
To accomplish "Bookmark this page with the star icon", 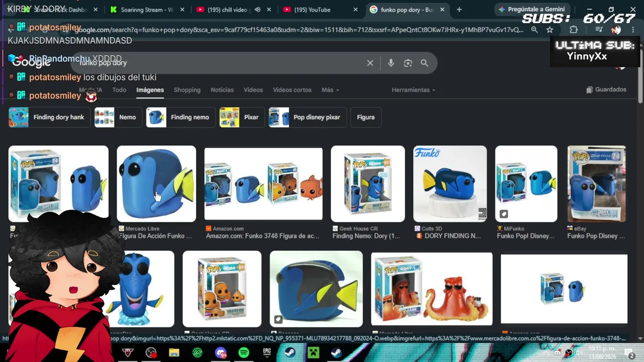I will [549, 30].
